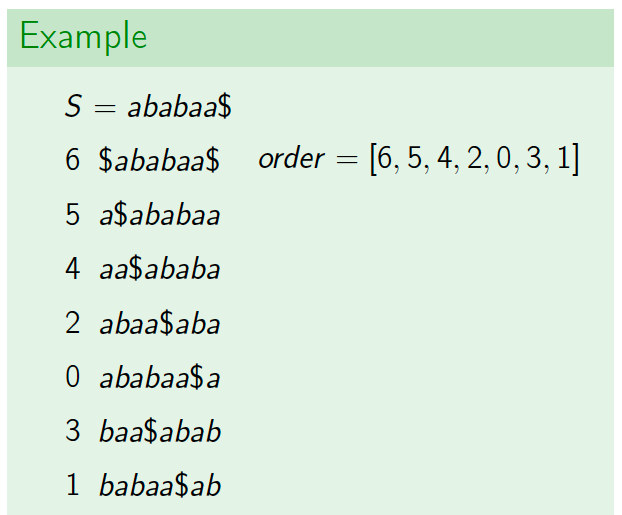This screenshot has height=515, width=622.
Task: Click the letter S in the definition
Action: click(x=73, y=106)
